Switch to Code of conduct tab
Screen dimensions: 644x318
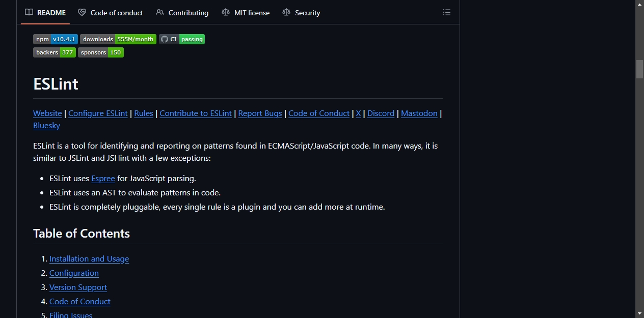coord(111,13)
